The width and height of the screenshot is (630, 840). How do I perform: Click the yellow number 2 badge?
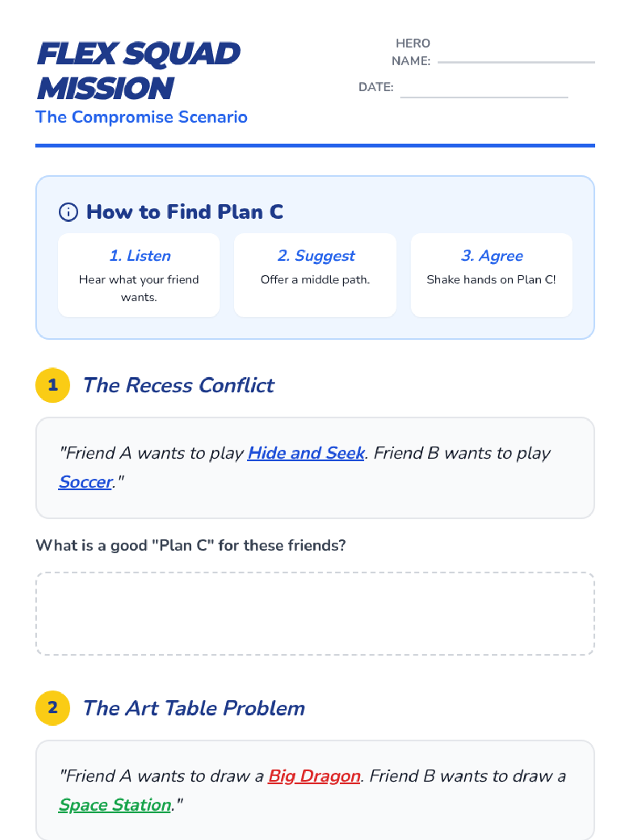point(52,708)
